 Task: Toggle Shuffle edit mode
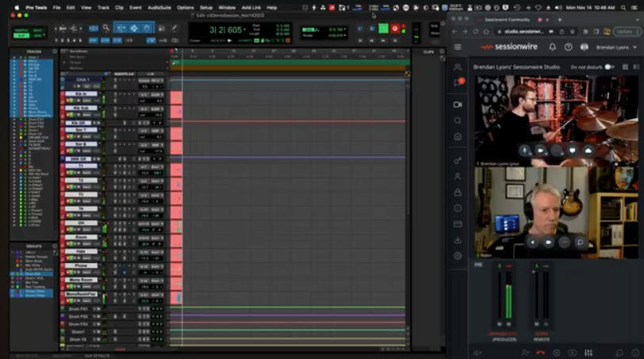(x=20, y=29)
